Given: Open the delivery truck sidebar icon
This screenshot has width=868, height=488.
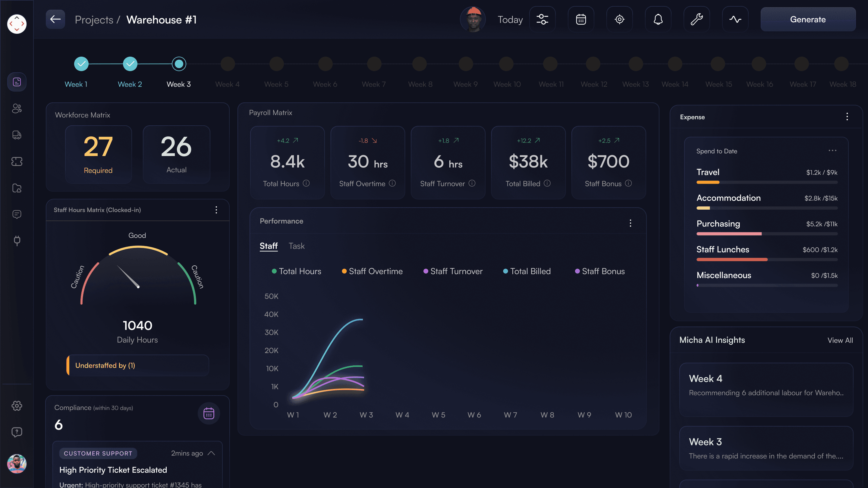Looking at the screenshot, I should pyautogui.click(x=17, y=135).
